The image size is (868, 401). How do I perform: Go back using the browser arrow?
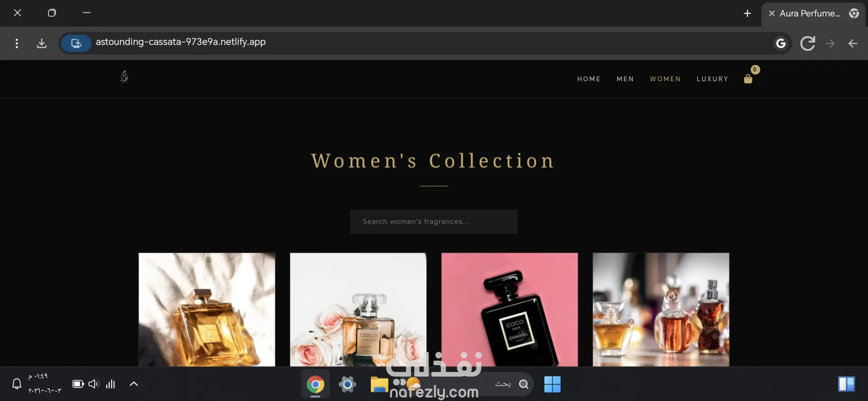pos(853,43)
